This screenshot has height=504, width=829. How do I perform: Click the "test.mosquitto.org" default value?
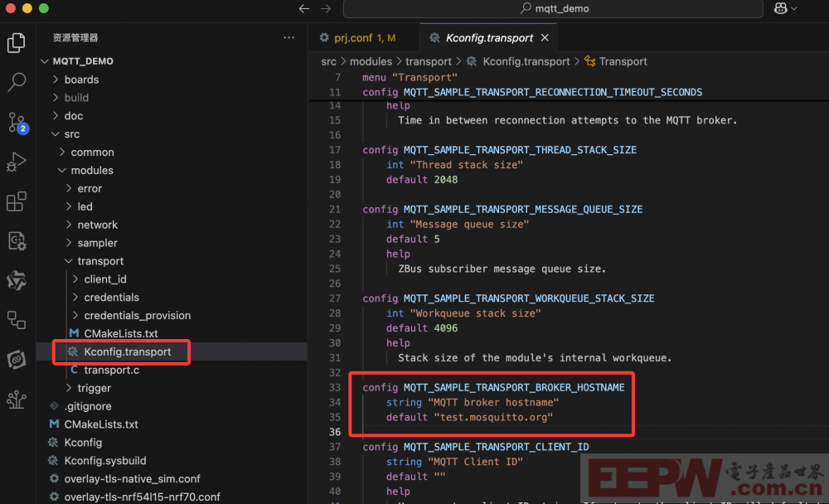tap(493, 417)
